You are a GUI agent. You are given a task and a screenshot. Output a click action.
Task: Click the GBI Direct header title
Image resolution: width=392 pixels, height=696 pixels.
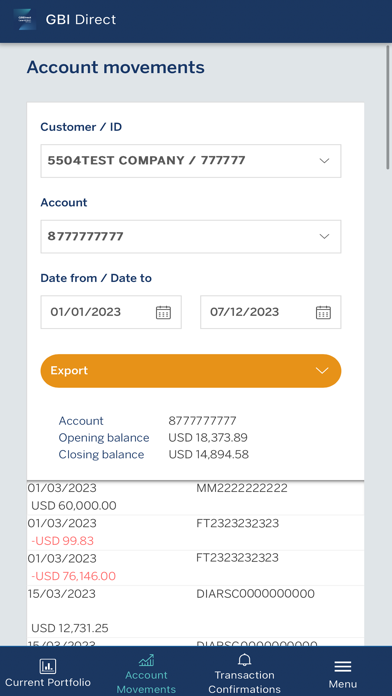pos(80,20)
